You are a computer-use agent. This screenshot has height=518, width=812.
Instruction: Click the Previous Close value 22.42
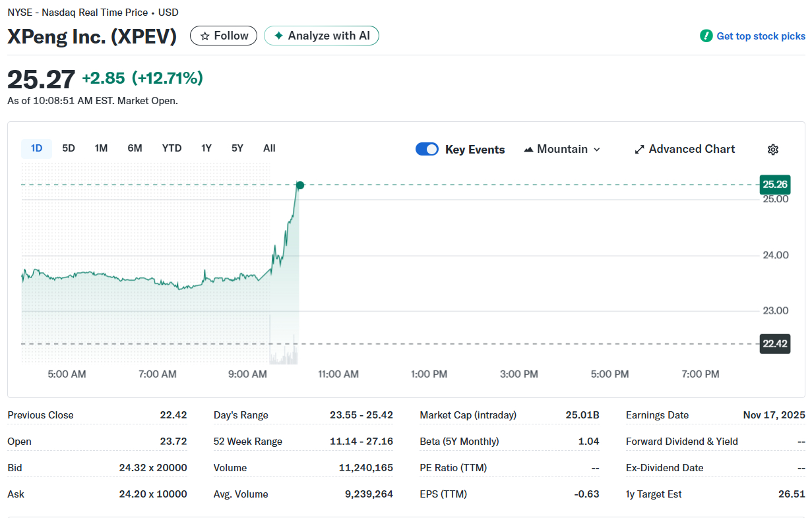(x=173, y=415)
